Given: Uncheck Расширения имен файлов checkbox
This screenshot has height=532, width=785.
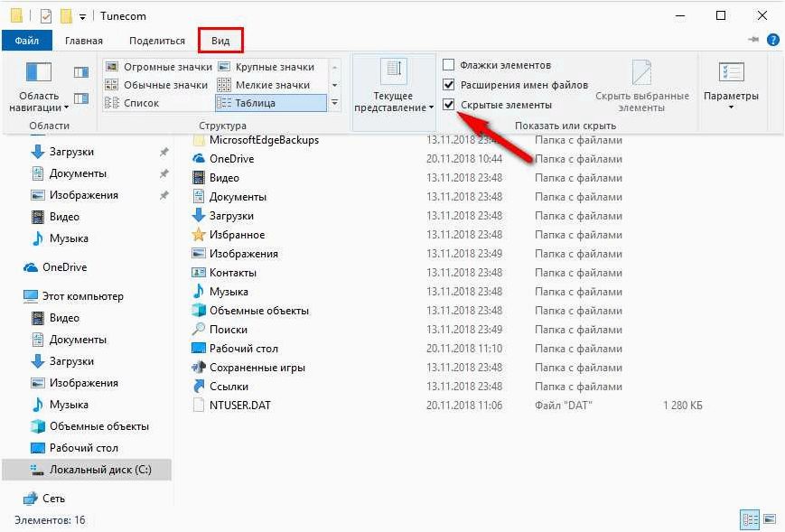Looking at the screenshot, I should [449, 84].
